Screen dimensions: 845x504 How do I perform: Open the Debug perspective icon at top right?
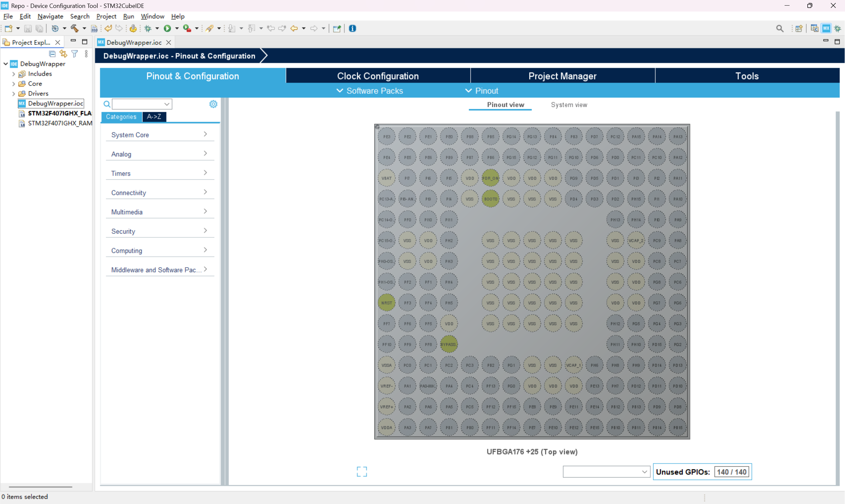tap(837, 28)
